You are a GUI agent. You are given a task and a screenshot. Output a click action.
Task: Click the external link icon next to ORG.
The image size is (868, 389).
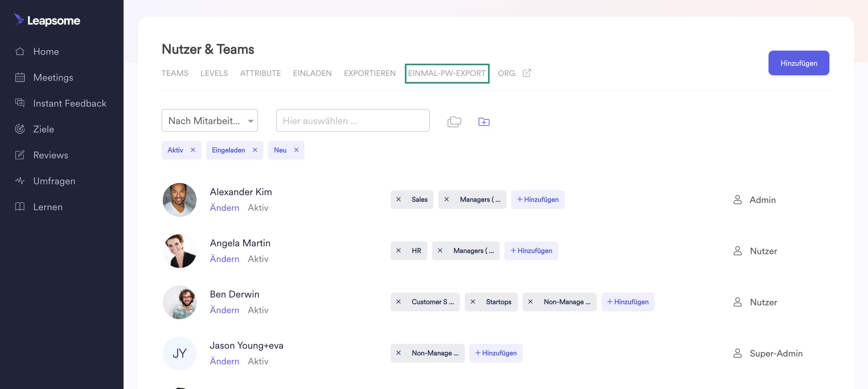[527, 73]
